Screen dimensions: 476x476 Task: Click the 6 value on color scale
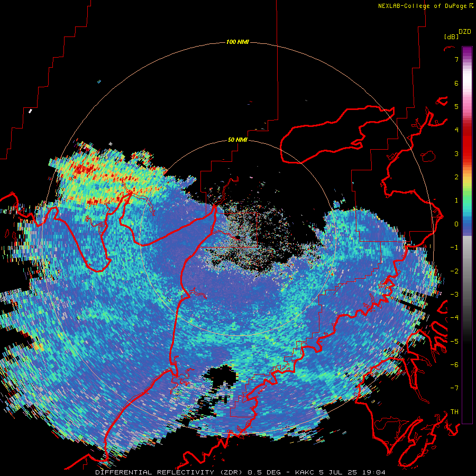[x=456, y=83]
